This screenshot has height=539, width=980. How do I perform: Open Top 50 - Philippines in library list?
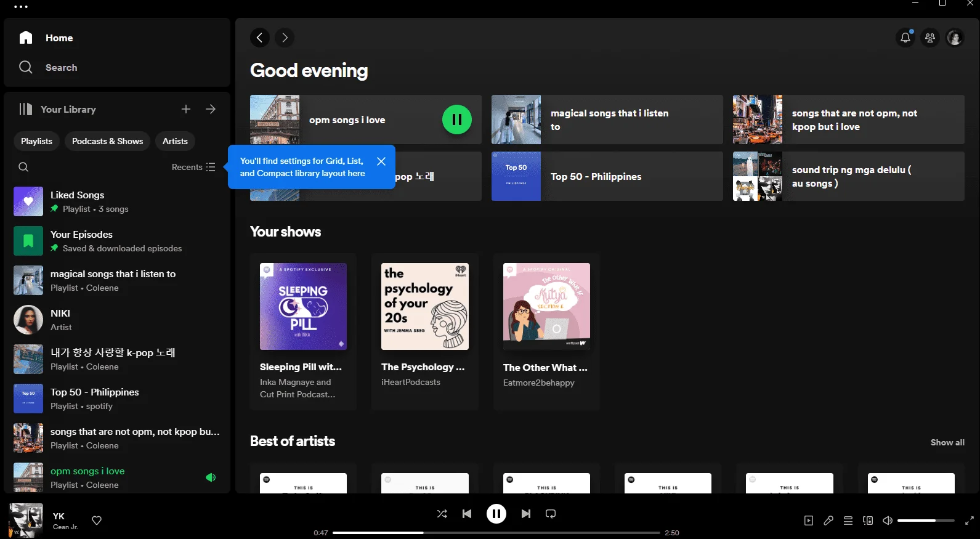117,399
